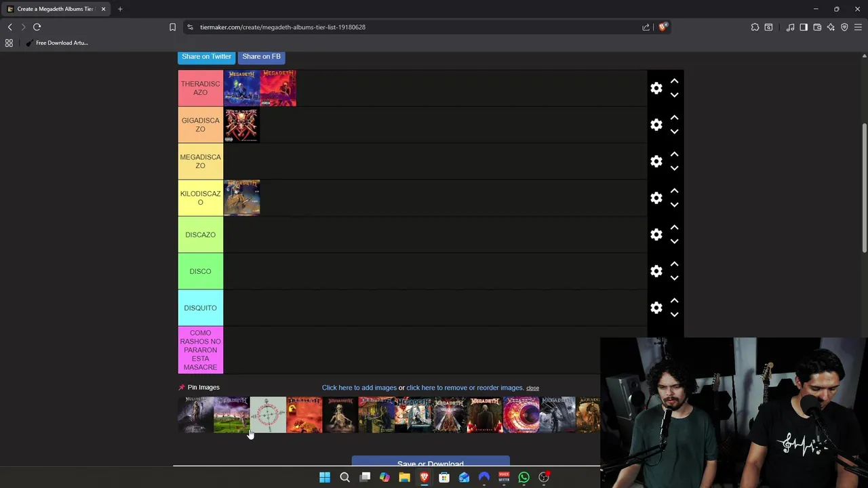
Task: Open WhatsApp from taskbar
Action: coord(524,477)
